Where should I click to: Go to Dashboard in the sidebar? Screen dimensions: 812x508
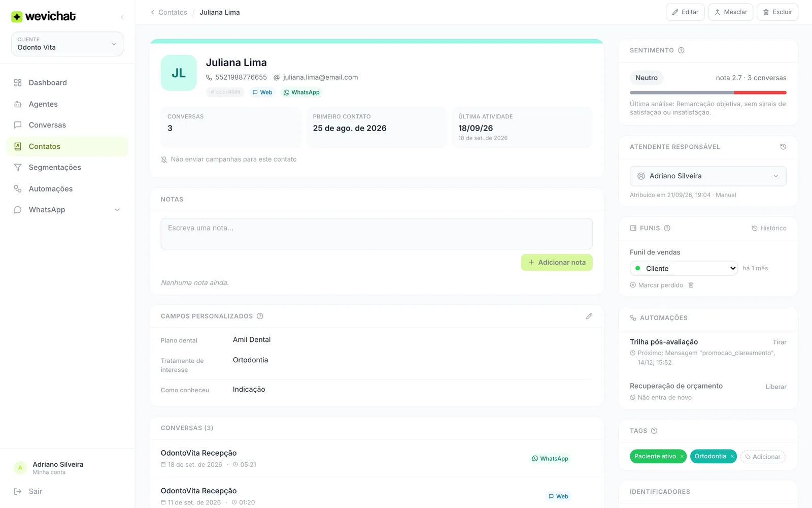pos(67,83)
